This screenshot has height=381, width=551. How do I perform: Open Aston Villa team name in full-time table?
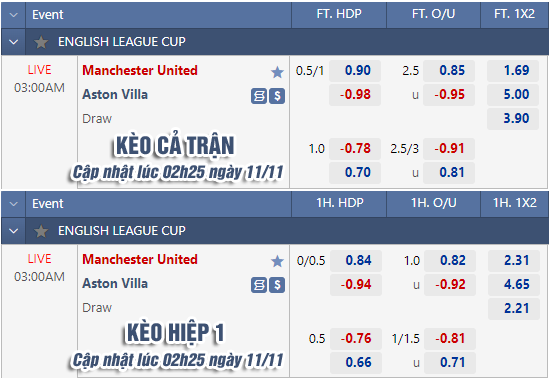tap(115, 95)
